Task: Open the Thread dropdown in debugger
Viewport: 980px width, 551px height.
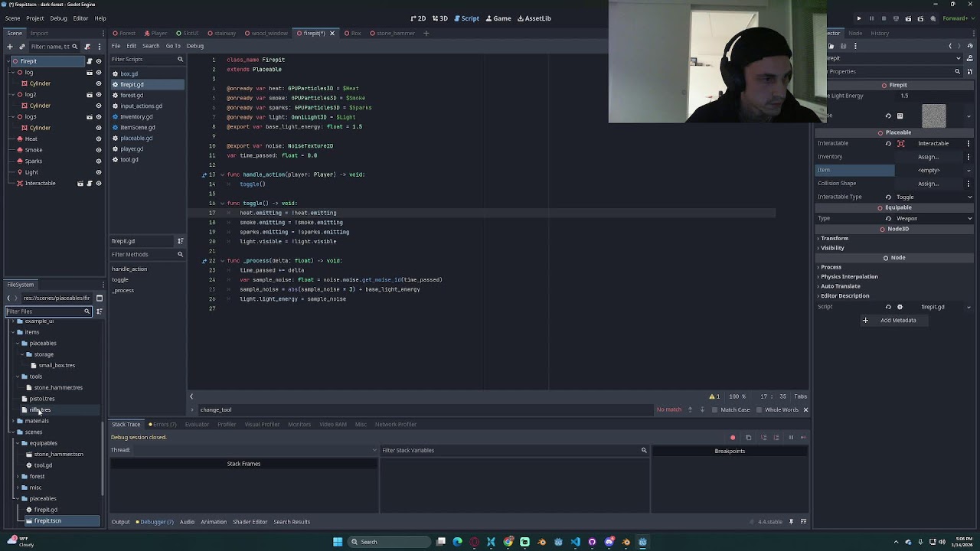Action: pyautogui.click(x=256, y=450)
